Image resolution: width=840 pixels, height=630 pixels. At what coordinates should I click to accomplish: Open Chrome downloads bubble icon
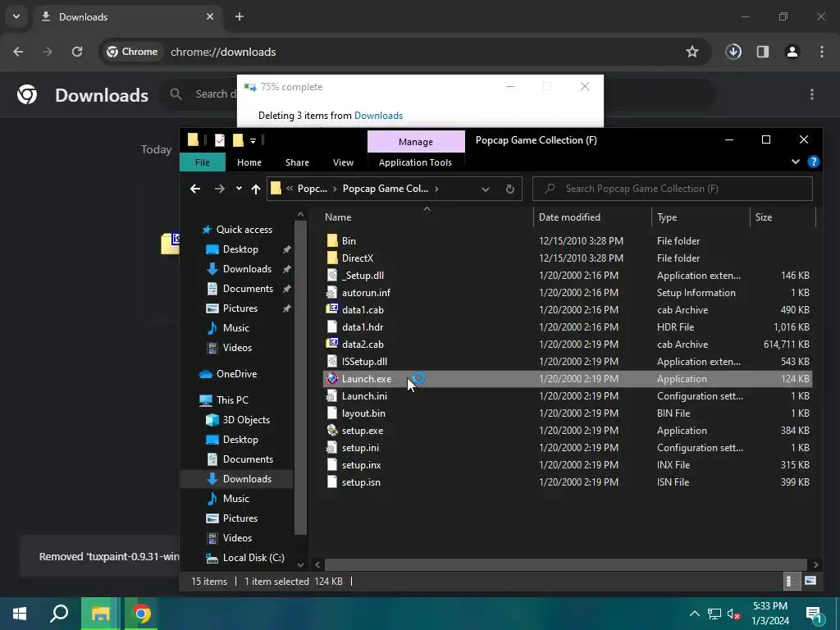733,52
